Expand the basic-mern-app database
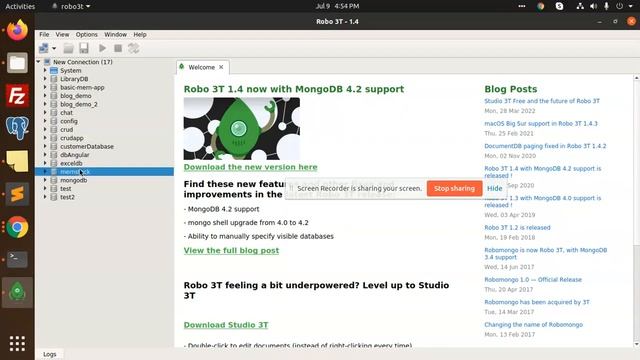The width and height of the screenshot is (640, 360). pyautogui.click(x=45, y=87)
